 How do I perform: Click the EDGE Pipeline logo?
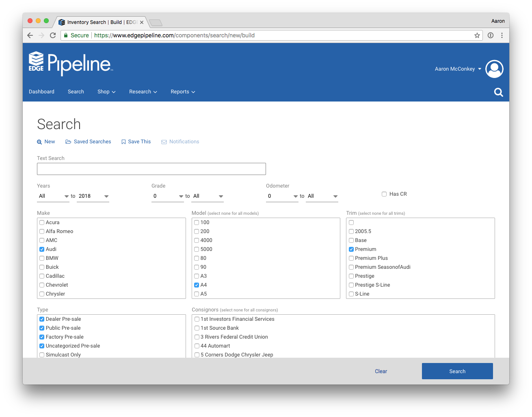[71, 63]
